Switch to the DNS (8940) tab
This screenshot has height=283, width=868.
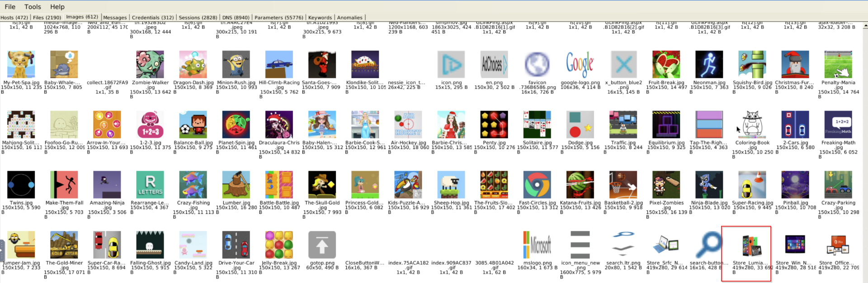pos(236,18)
